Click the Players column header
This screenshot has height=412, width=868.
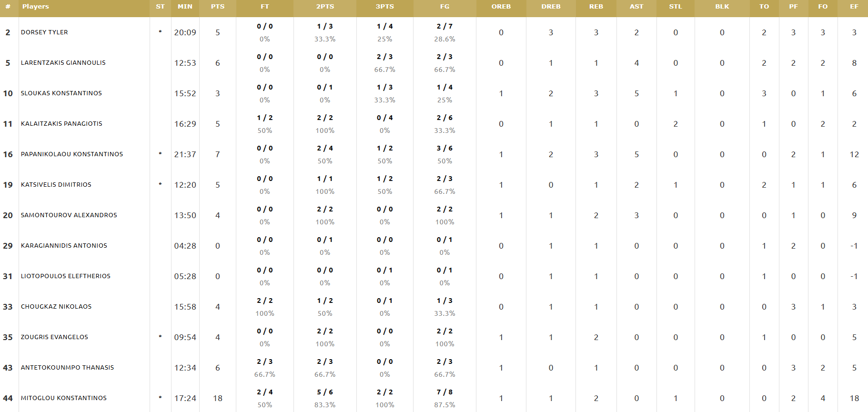click(36, 7)
